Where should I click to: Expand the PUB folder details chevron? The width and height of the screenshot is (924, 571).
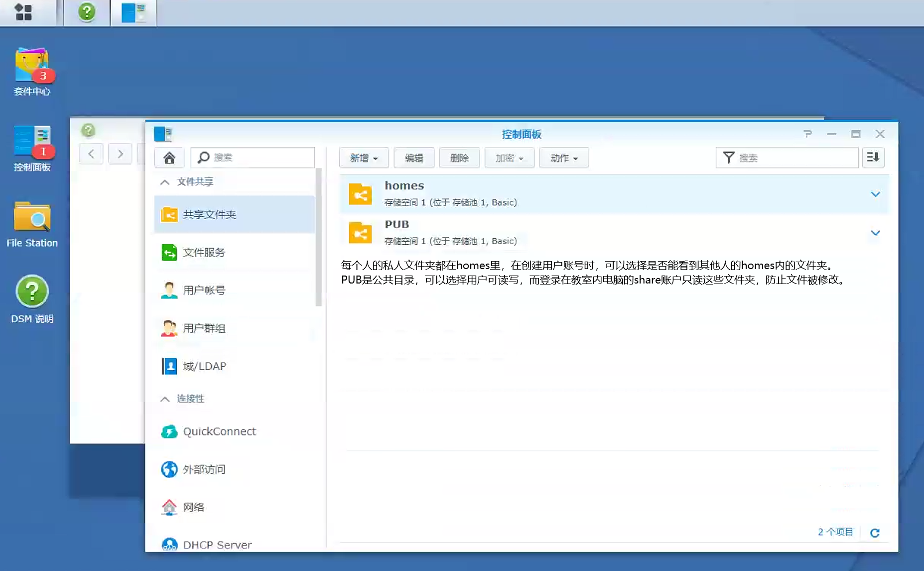click(875, 233)
